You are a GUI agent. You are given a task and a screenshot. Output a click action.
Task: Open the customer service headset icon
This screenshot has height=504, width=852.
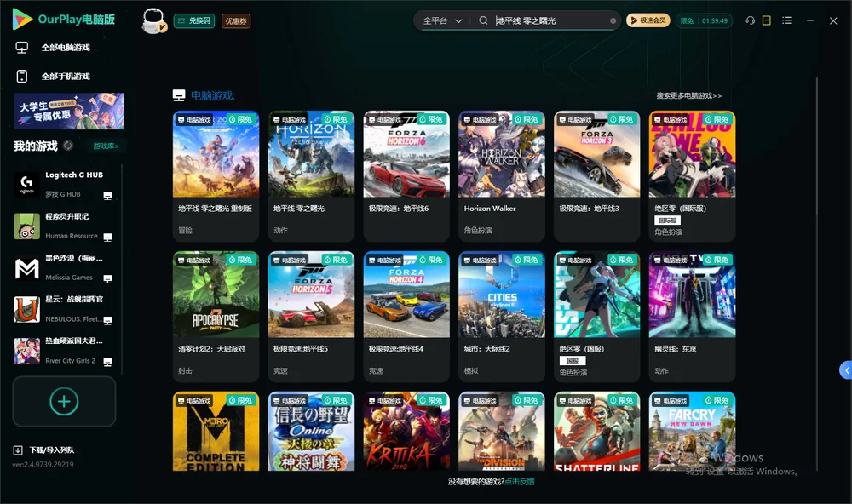[x=751, y=20]
